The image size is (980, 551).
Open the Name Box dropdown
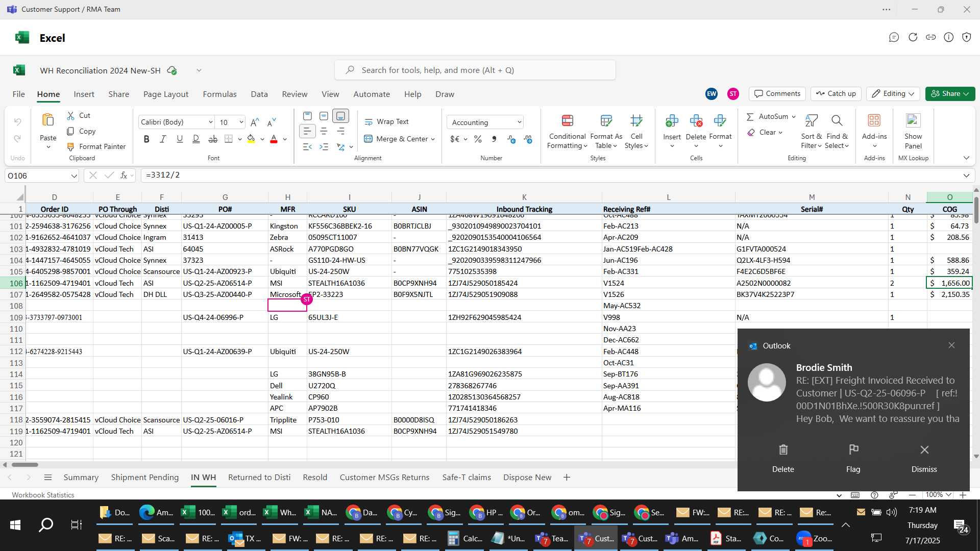tap(74, 176)
